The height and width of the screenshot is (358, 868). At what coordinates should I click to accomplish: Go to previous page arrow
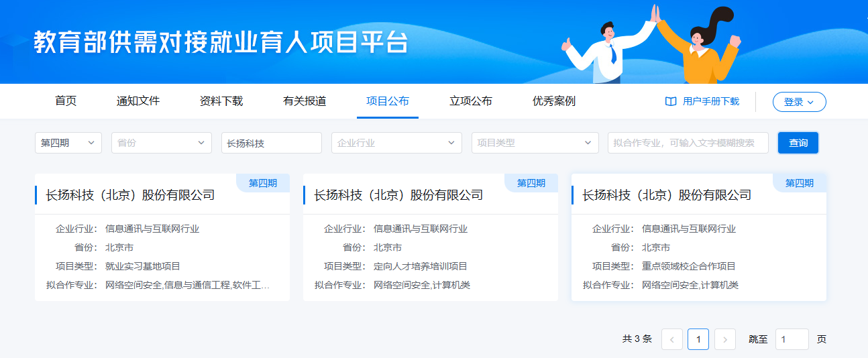(671, 339)
